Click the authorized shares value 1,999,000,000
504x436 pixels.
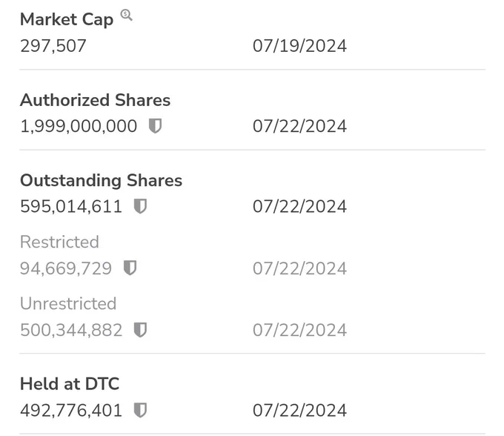(x=79, y=126)
